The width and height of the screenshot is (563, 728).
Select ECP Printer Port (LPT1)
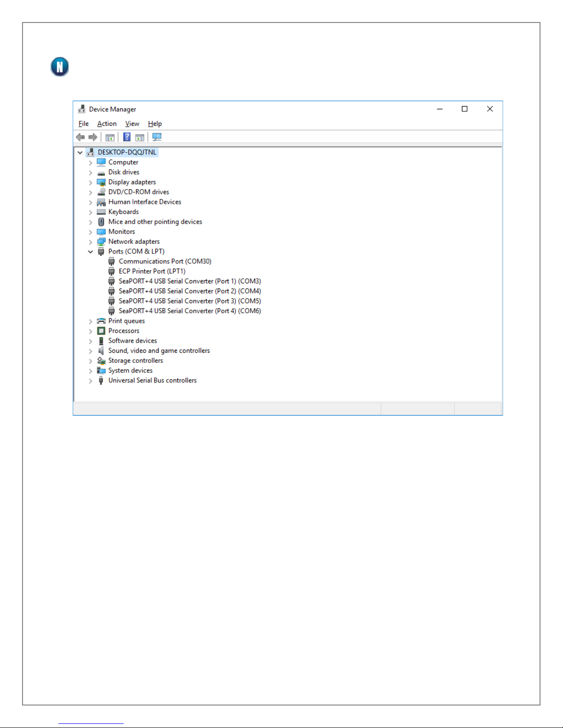(152, 271)
